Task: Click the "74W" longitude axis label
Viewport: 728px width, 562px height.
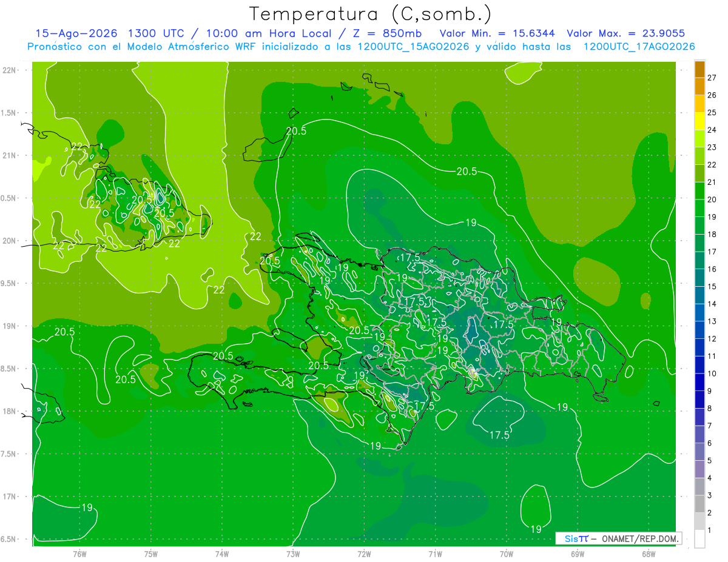Action: 222,554
